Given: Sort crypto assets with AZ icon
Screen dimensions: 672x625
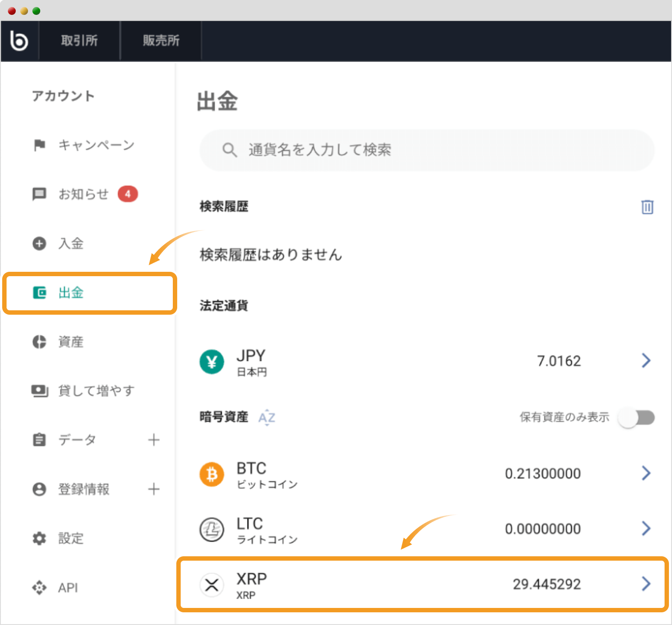Looking at the screenshot, I should click(267, 417).
